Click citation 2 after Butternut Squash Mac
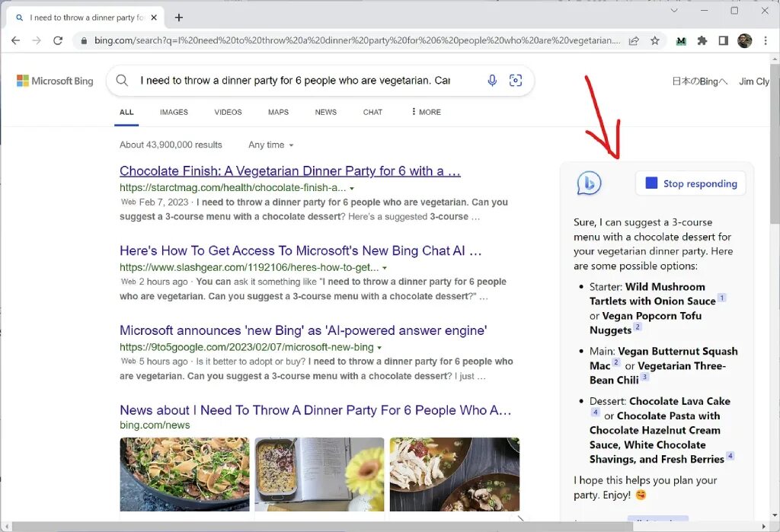This screenshot has height=532, width=780. tap(615, 362)
